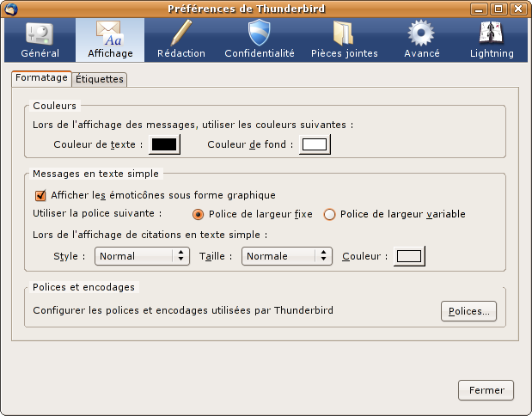Screen dimensions: 532x416
Task: Click 'Lors de l'affichage des messages' text
Action: pyautogui.click(x=193, y=125)
